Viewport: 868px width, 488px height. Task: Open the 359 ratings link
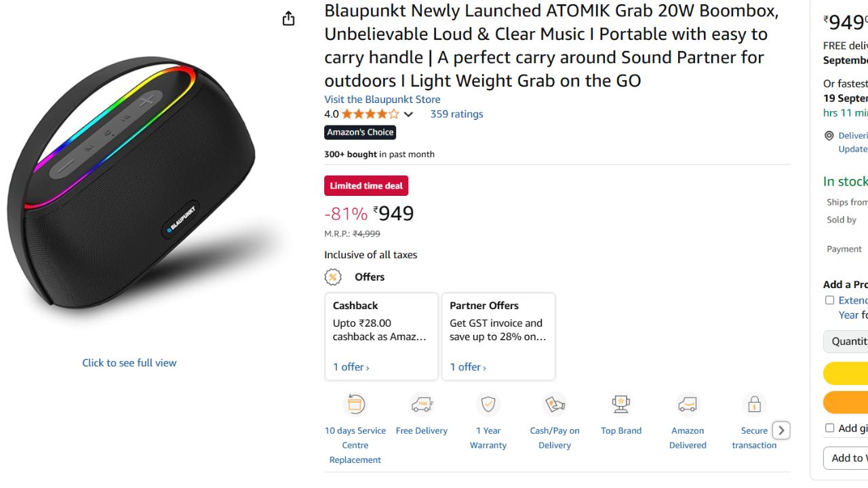456,114
